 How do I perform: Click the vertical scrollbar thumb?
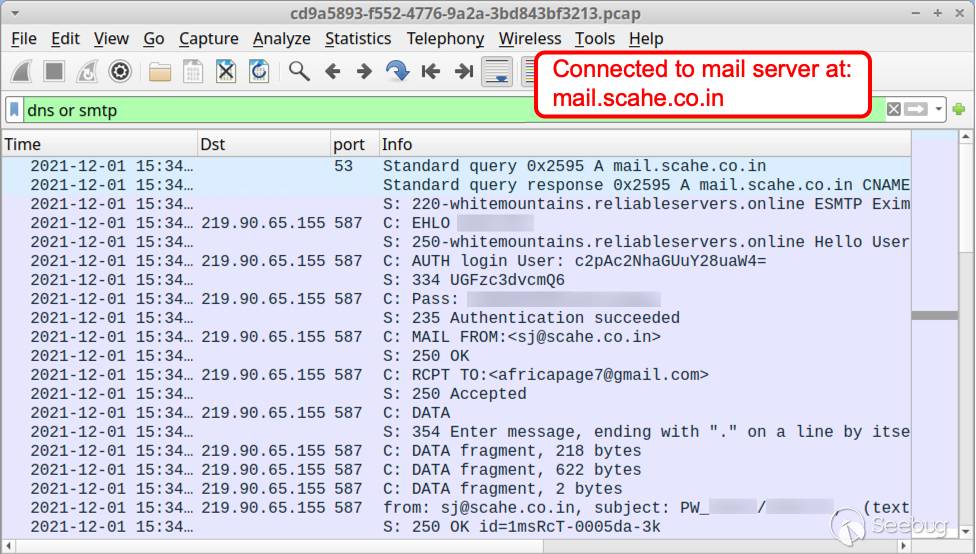934,316
